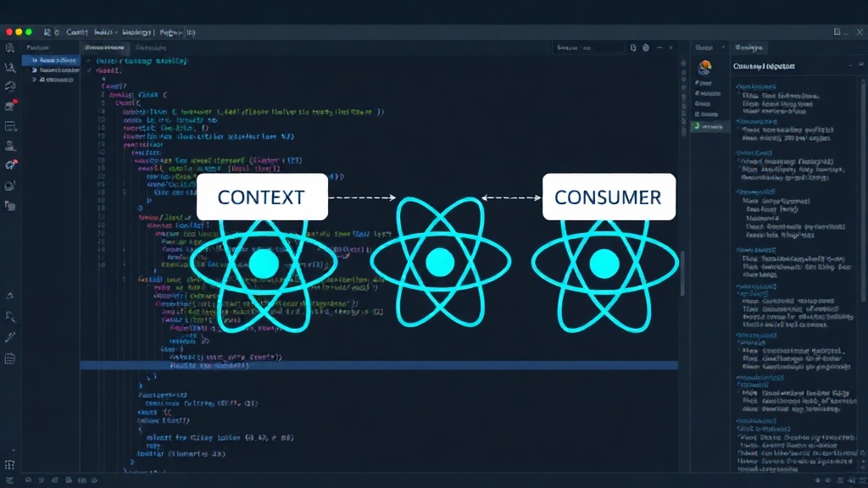Click the document page icon in lower left sidebar
Screen dimensions: 868x488
[10, 359]
